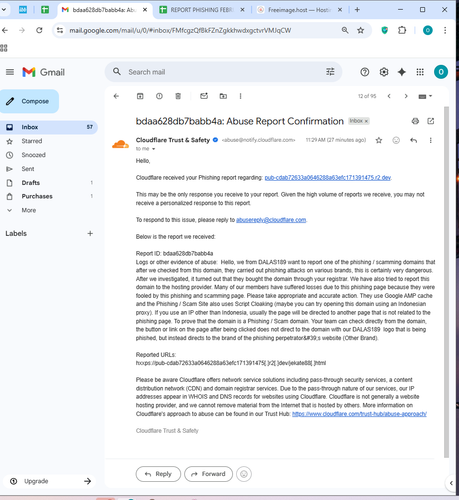Move email to folder icon
The image size is (459, 500).
point(223,96)
